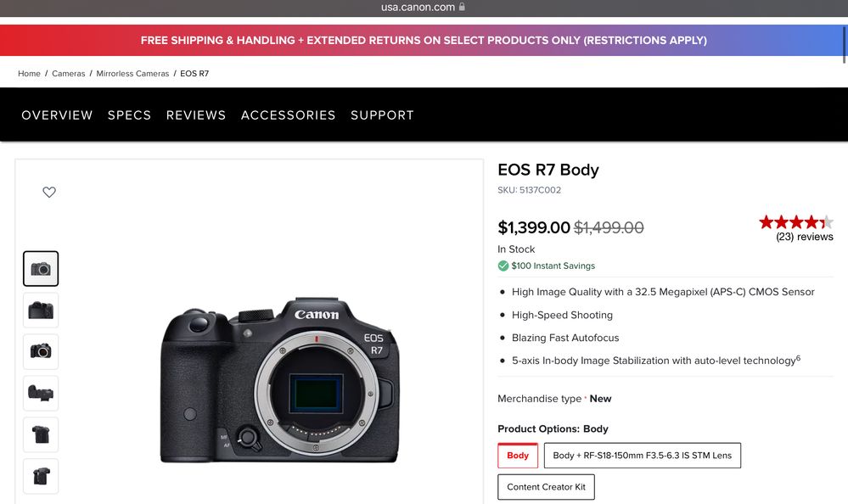Select the third camera thumbnail
Screen dimensions: 848x504
(x=41, y=351)
